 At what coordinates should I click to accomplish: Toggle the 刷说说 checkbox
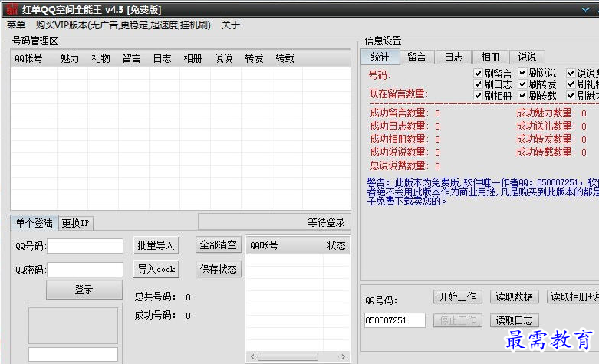pos(522,72)
